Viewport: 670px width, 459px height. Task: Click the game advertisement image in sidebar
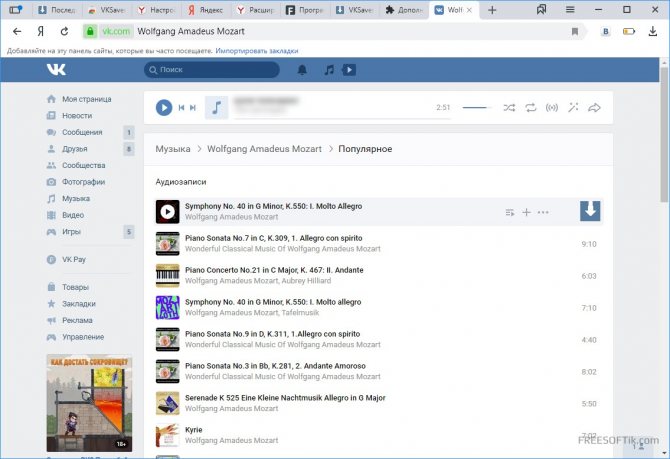[x=89, y=403]
